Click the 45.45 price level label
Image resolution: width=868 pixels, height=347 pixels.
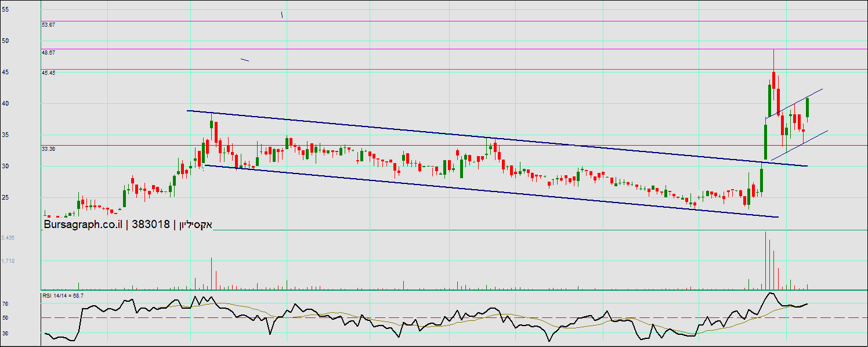(x=48, y=73)
